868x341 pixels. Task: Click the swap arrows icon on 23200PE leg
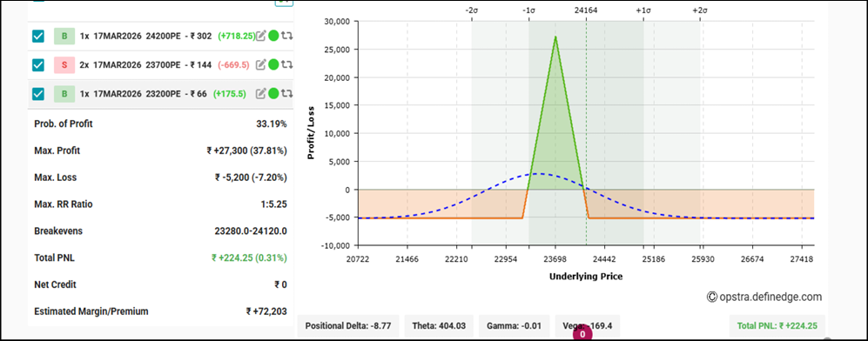(x=286, y=93)
